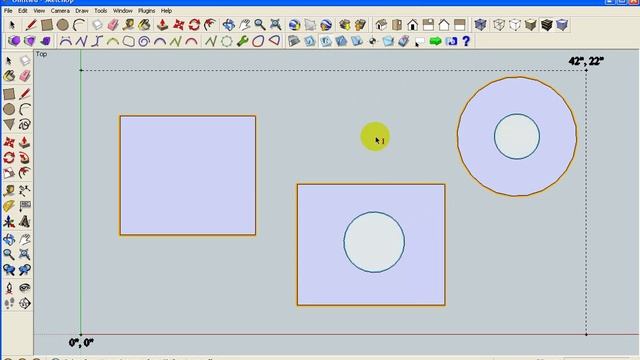Click the Share Model icon
The height and width of the screenshot is (360, 640).
(360, 25)
